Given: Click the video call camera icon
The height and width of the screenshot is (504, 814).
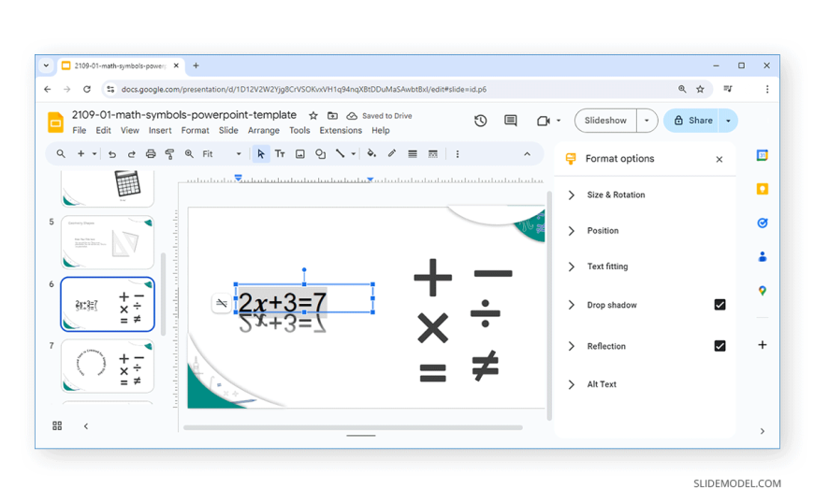Looking at the screenshot, I should coord(543,121).
